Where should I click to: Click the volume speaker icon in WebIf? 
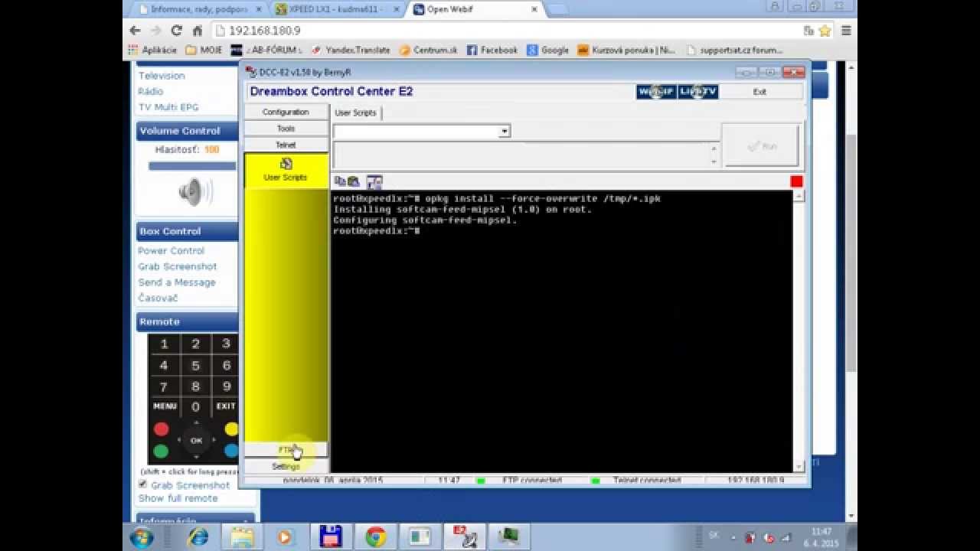pyautogui.click(x=196, y=192)
